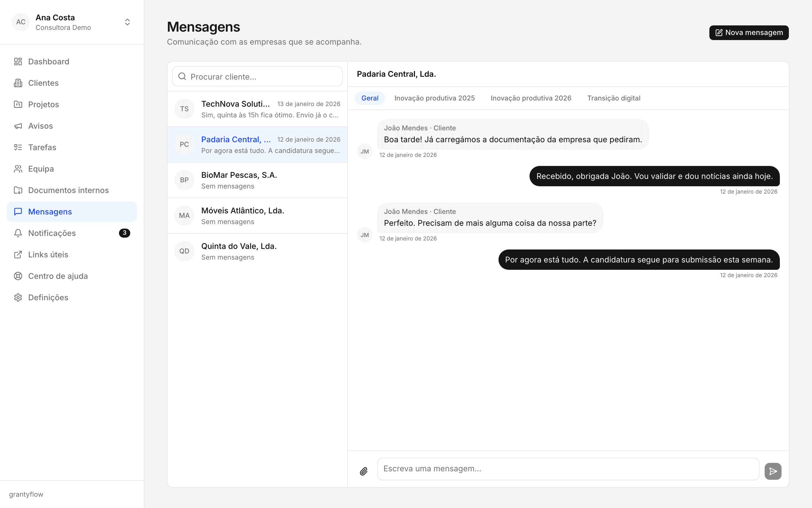Open the Equipa page
Screen dimensions: 812x508
[x=72, y=169]
